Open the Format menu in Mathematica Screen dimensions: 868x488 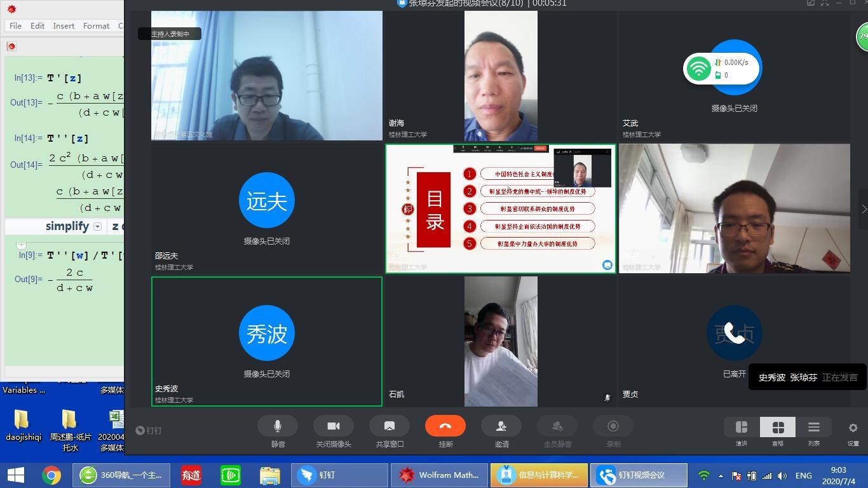pos(96,26)
